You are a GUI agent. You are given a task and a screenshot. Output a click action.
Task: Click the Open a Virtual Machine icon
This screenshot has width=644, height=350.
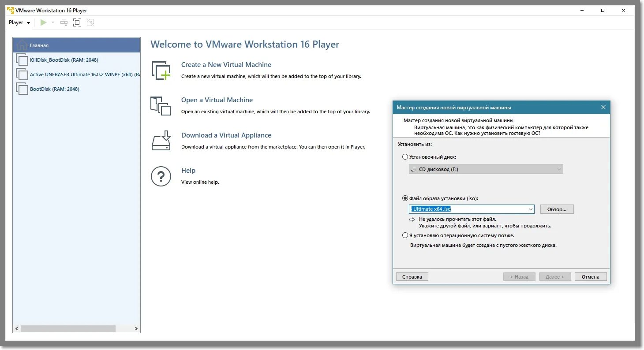[161, 106]
